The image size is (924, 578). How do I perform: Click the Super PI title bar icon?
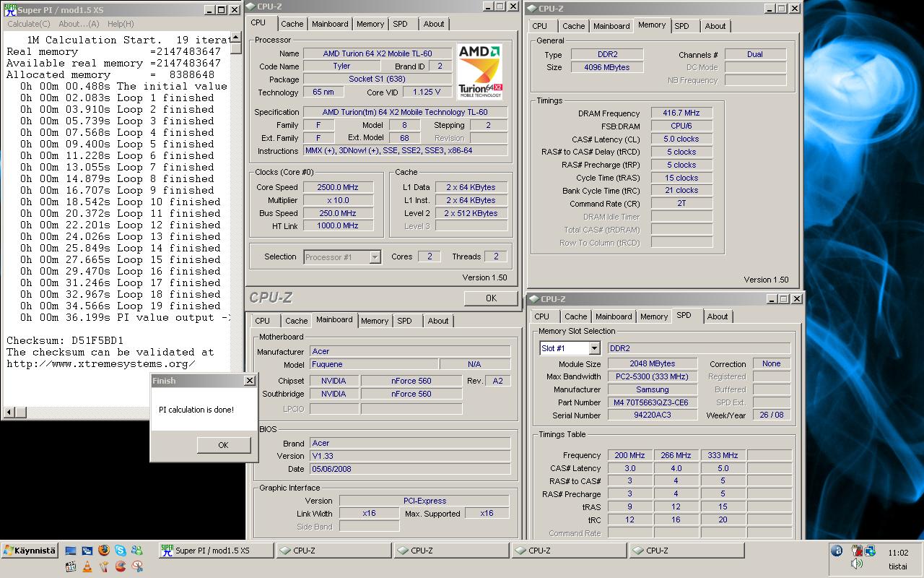click(x=9, y=9)
